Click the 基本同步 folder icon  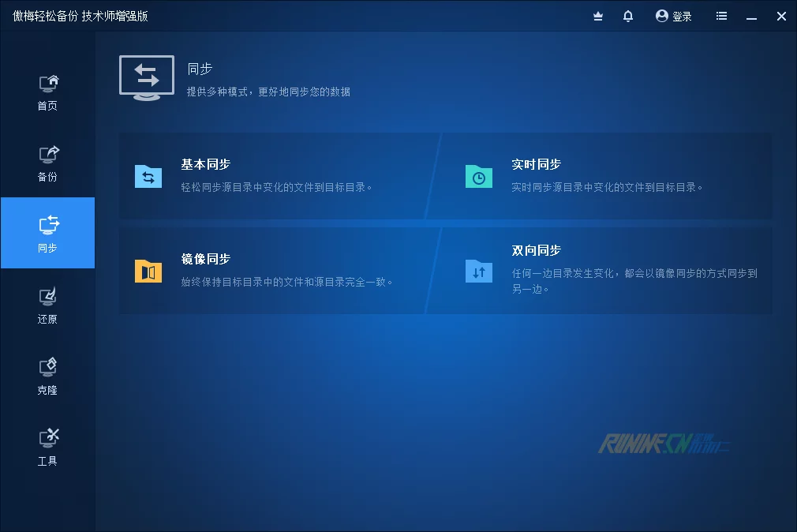[x=148, y=177]
